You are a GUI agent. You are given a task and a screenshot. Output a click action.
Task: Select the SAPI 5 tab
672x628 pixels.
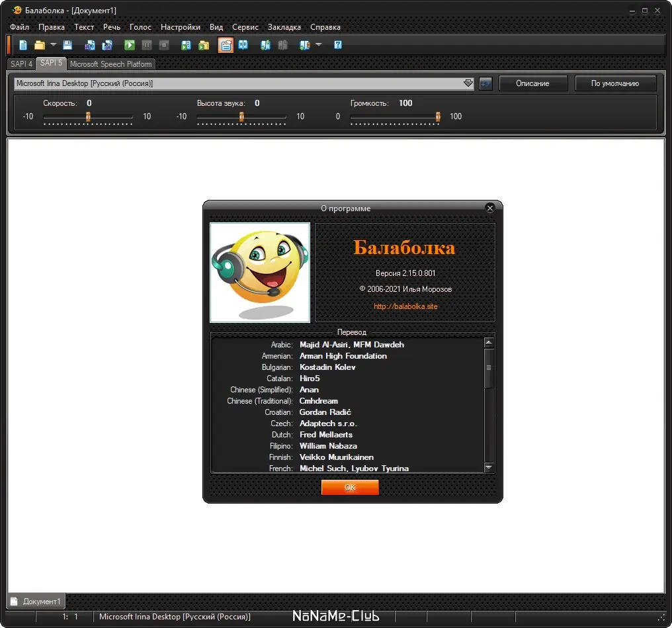pyautogui.click(x=51, y=63)
